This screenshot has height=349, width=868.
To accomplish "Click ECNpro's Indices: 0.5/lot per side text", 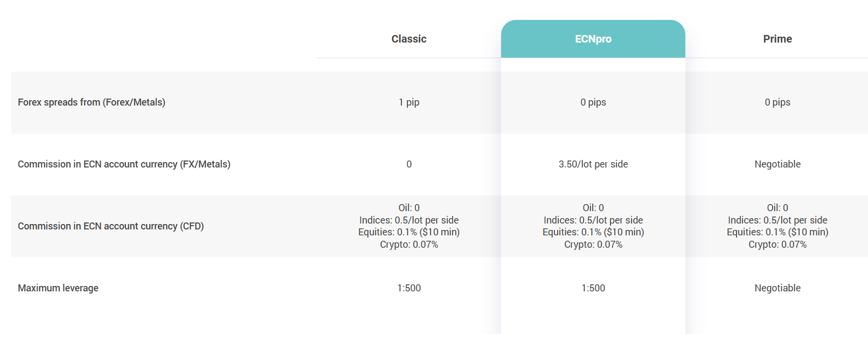I will [x=593, y=220].
